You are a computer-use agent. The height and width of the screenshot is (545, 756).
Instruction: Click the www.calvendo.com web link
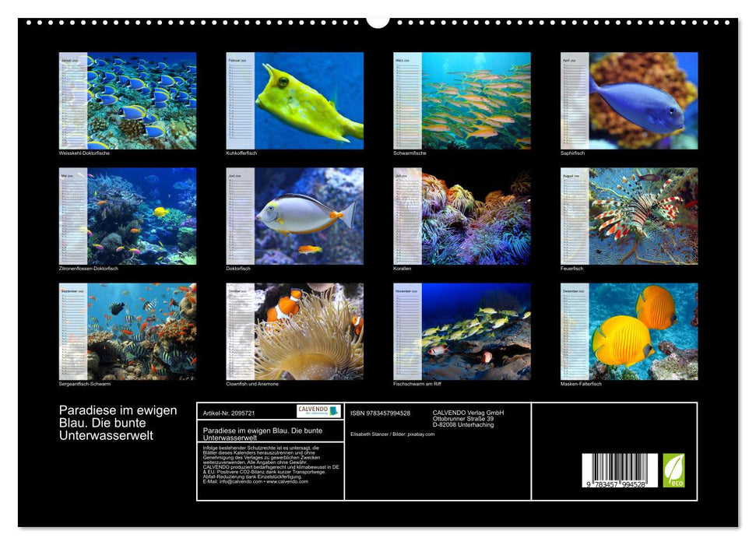pos(289,482)
